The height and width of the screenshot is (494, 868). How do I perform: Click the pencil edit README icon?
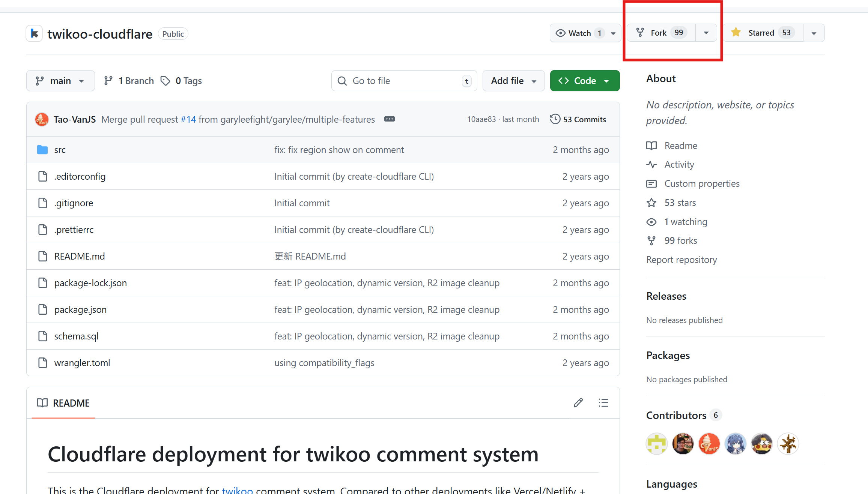point(578,403)
